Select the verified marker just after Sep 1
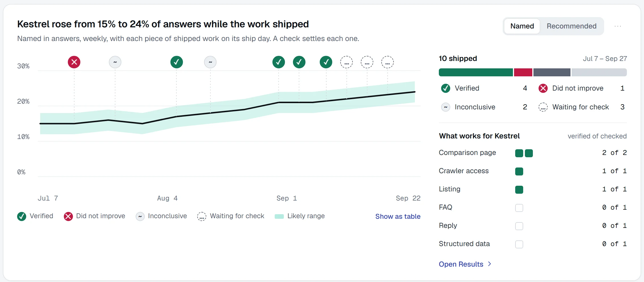 [299, 62]
